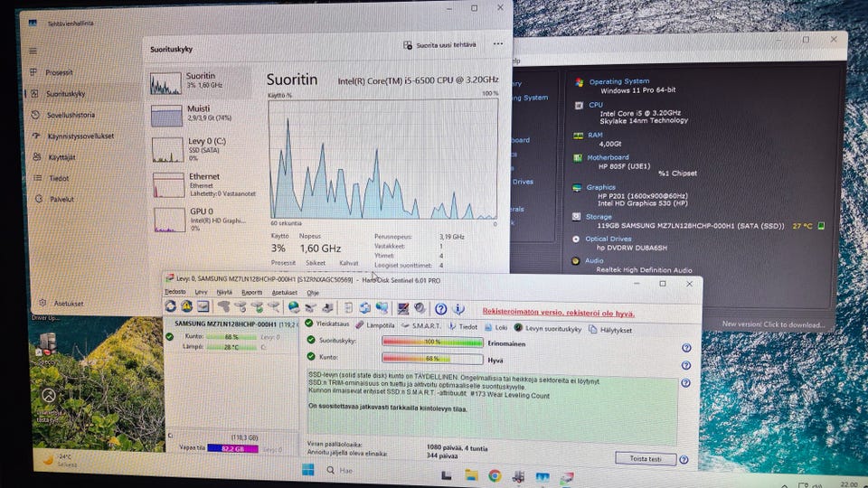This screenshot has height=488, width=868.
Task: Click the document report icon in Sentinel toolbar
Action: [x=348, y=307]
